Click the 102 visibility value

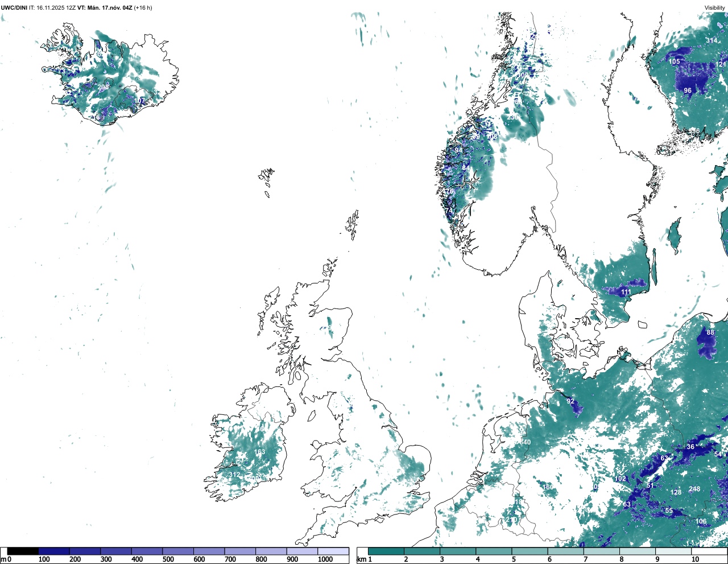pos(620,479)
